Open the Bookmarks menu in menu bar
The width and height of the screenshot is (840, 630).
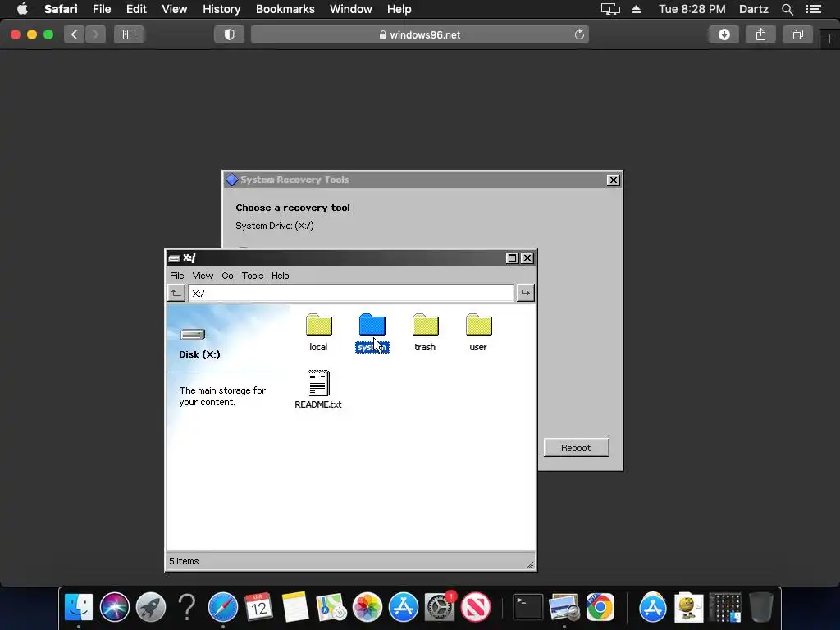click(285, 9)
